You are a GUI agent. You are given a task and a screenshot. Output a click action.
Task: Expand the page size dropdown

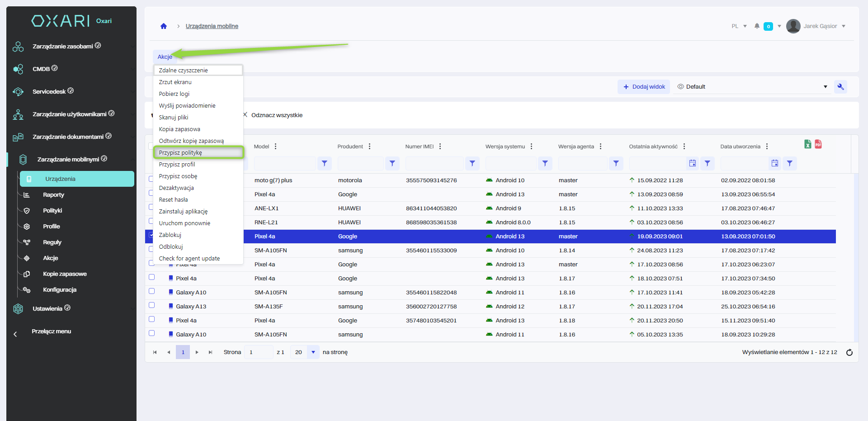313,352
